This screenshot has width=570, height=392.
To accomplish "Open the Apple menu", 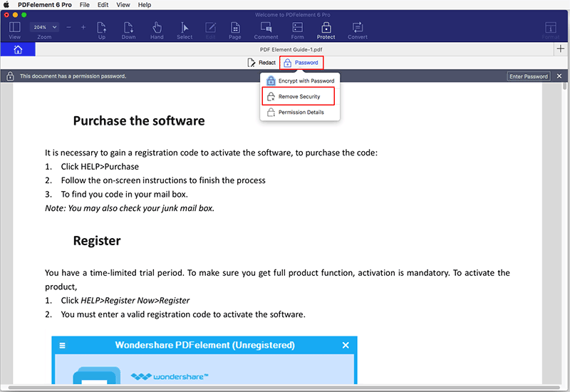I will [6, 5].
